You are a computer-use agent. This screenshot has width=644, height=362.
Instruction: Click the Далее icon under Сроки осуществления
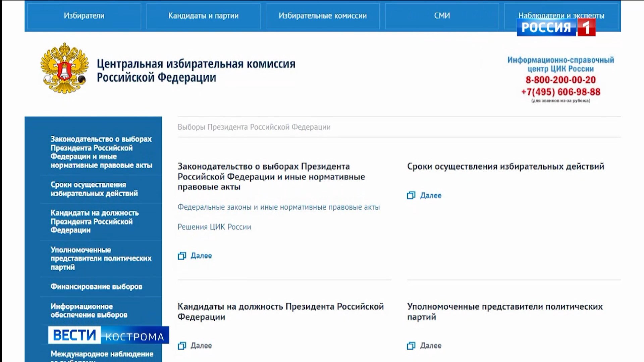coord(411,195)
